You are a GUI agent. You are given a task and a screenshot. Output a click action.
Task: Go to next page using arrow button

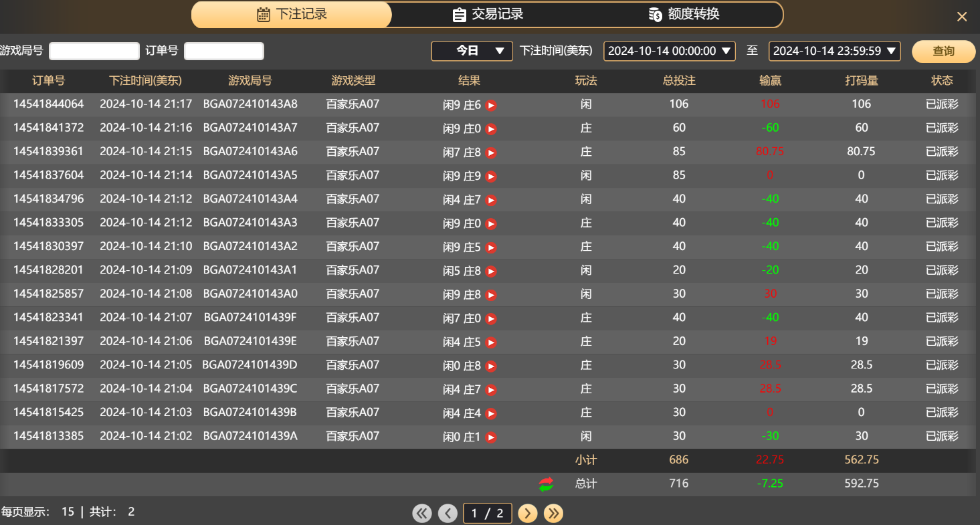527,513
